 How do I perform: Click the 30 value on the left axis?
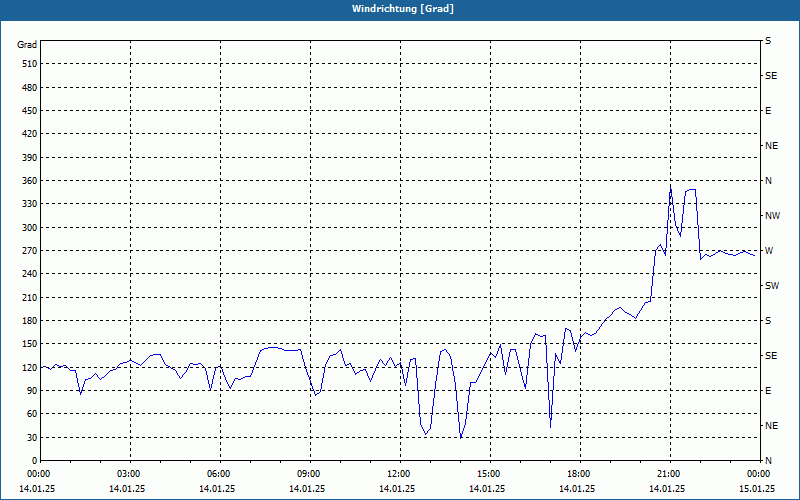click(32, 437)
